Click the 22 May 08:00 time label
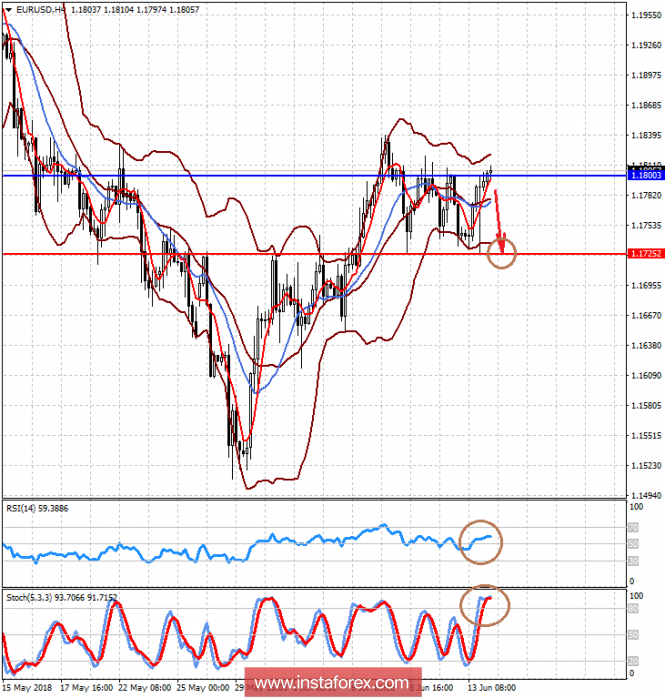The width and height of the screenshot is (665, 698). [145, 688]
